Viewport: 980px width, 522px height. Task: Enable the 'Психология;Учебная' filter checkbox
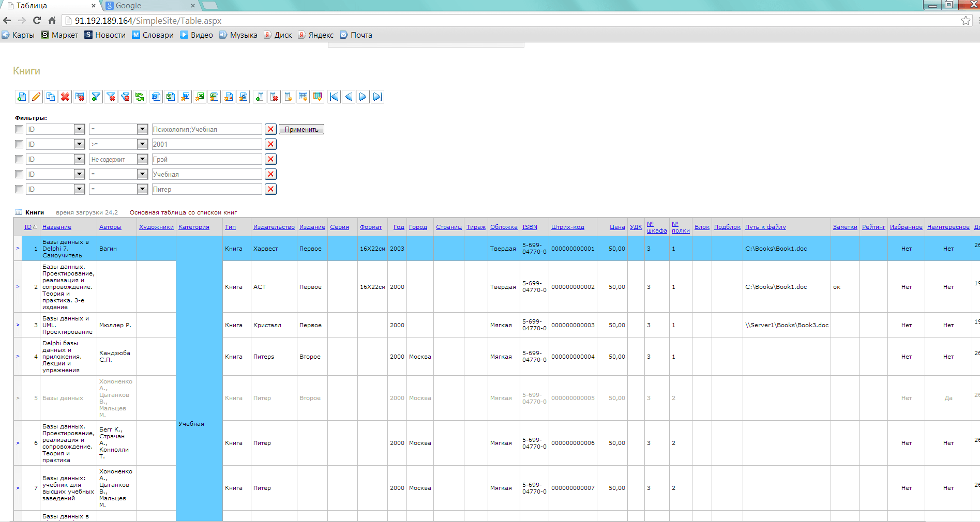tap(19, 129)
